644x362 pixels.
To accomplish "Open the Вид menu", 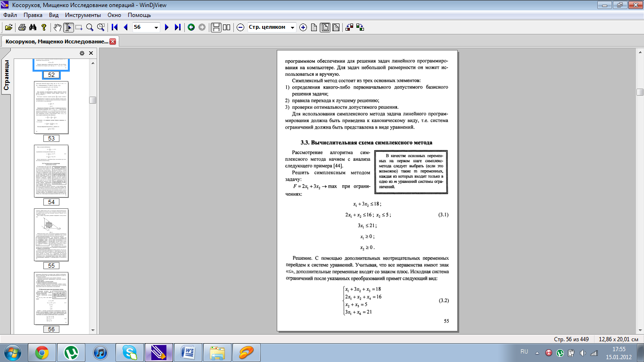I will click(54, 15).
